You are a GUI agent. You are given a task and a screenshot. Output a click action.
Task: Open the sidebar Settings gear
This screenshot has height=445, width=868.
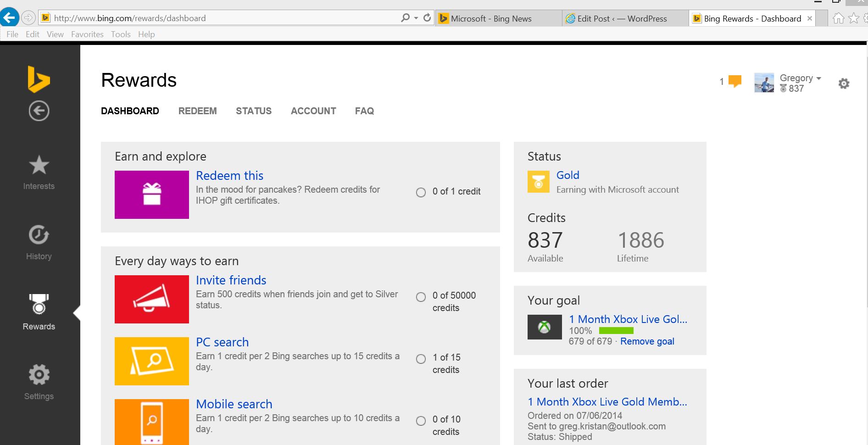39,375
